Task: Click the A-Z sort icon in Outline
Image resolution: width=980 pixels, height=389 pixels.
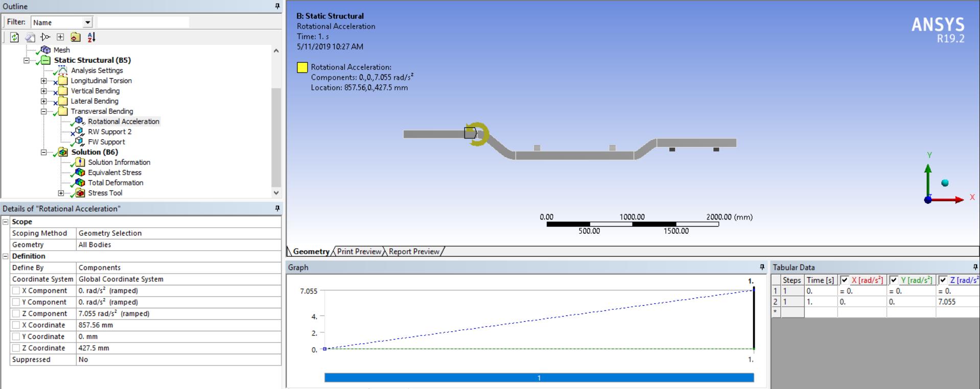Action: coord(91,37)
